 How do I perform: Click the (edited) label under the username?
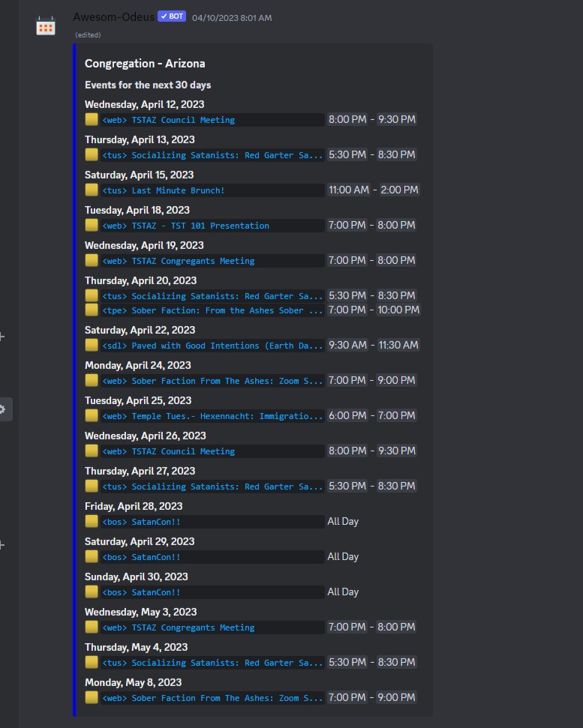[x=88, y=35]
